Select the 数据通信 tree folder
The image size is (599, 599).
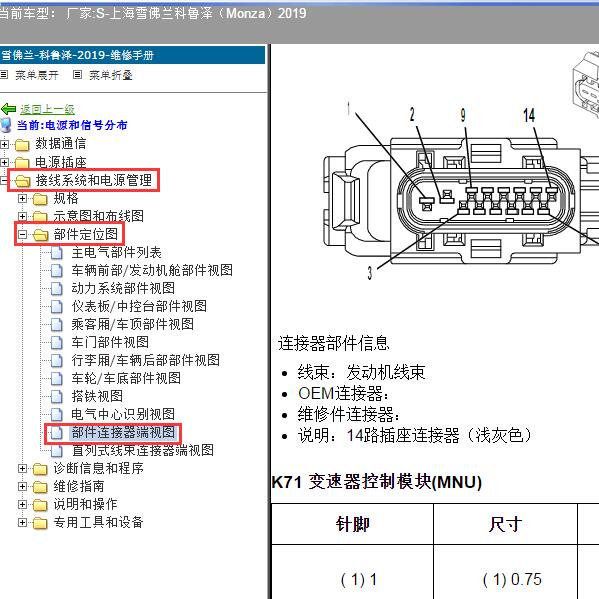tap(61, 144)
